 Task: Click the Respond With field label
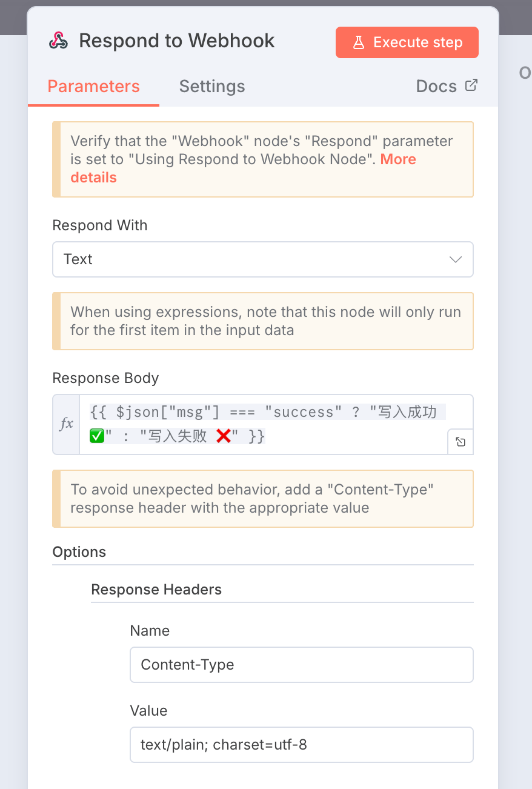point(100,225)
